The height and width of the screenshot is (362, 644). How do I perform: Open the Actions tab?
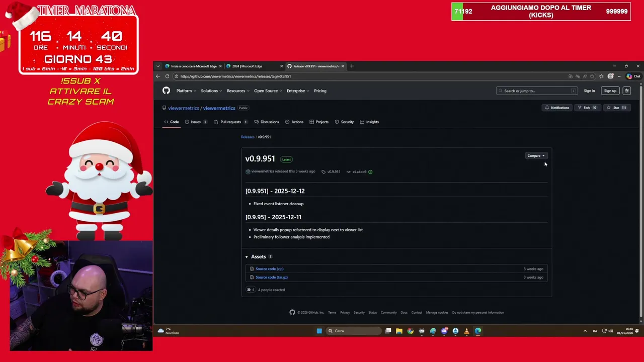294,122
